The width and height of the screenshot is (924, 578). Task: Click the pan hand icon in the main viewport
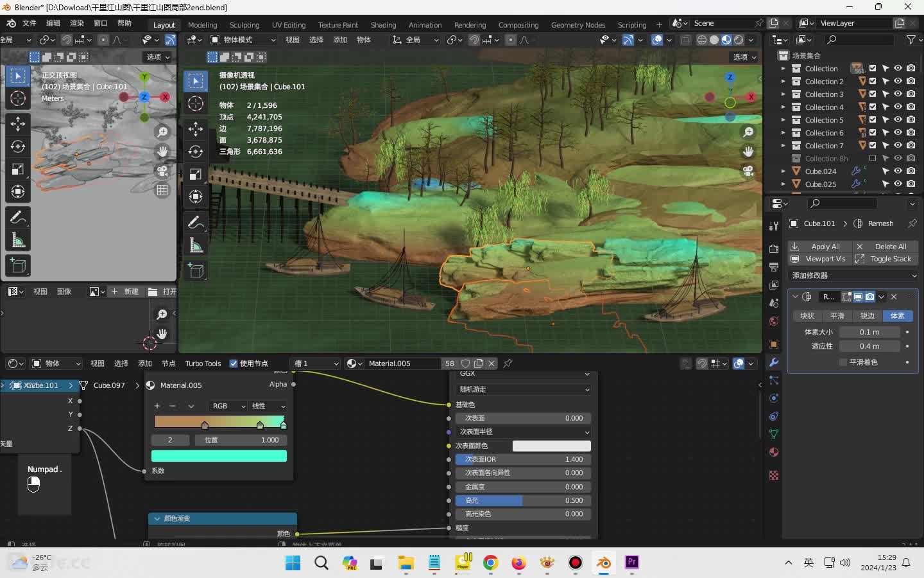748,152
